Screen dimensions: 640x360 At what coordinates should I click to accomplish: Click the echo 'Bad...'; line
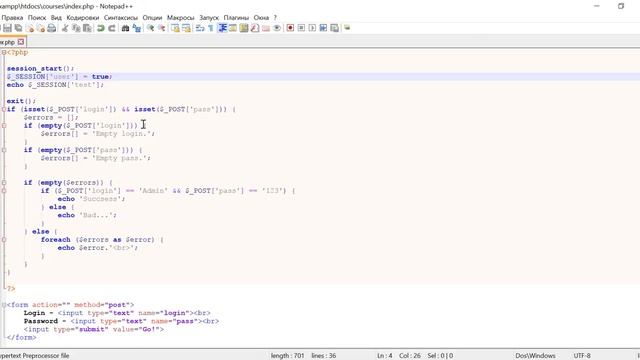point(87,215)
